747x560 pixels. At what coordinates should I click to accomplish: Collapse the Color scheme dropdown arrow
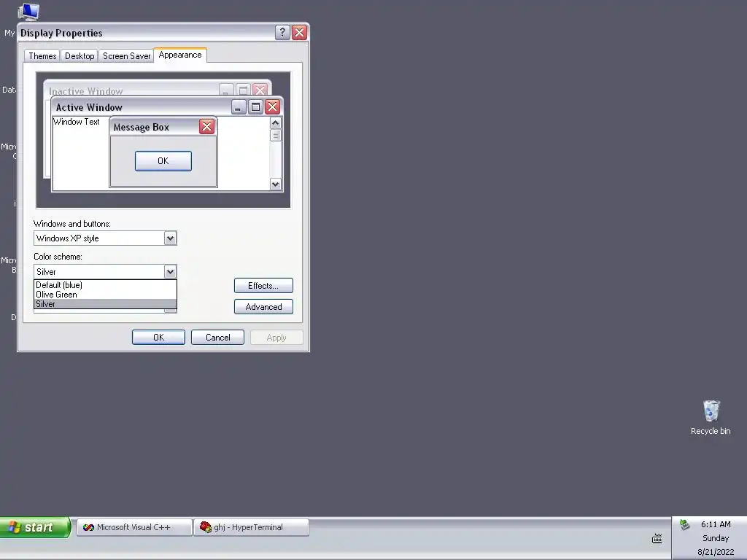point(170,272)
